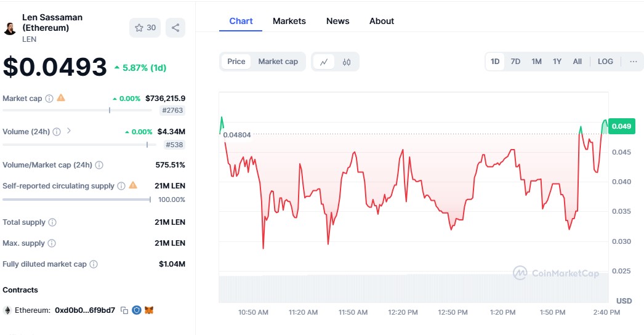Open Max. supply info icon
This screenshot has height=335, width=644.
coord(52,243)
